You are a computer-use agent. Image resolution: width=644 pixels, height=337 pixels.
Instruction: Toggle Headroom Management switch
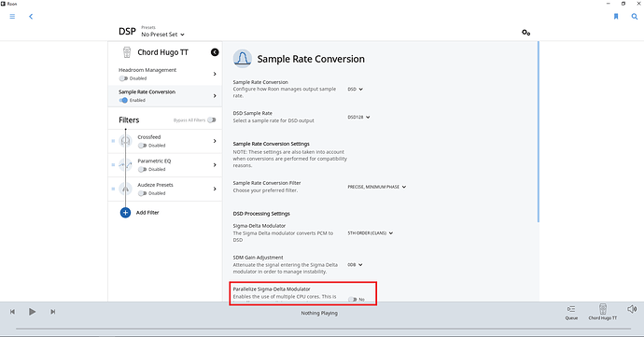pyautogui.click(x=123, y=78)
